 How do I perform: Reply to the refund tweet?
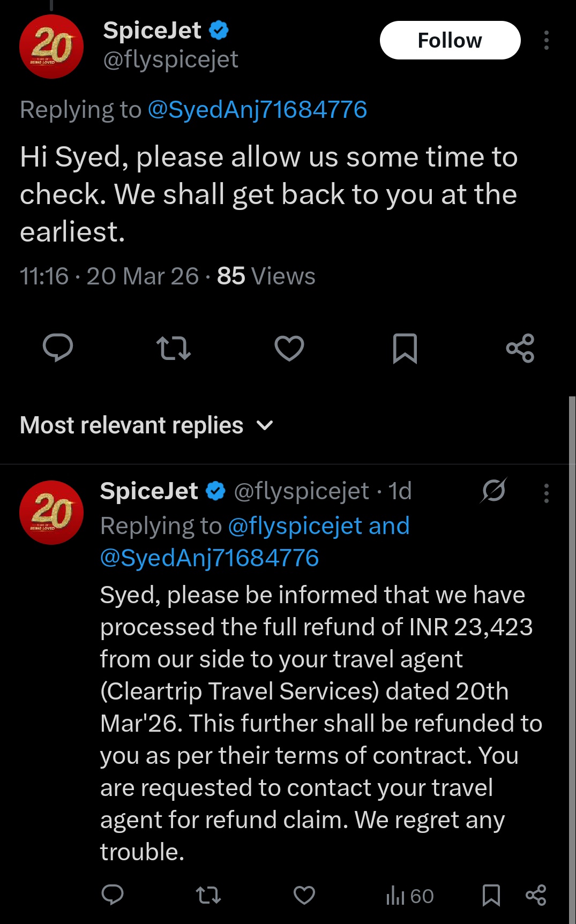(x=113, y=895)
